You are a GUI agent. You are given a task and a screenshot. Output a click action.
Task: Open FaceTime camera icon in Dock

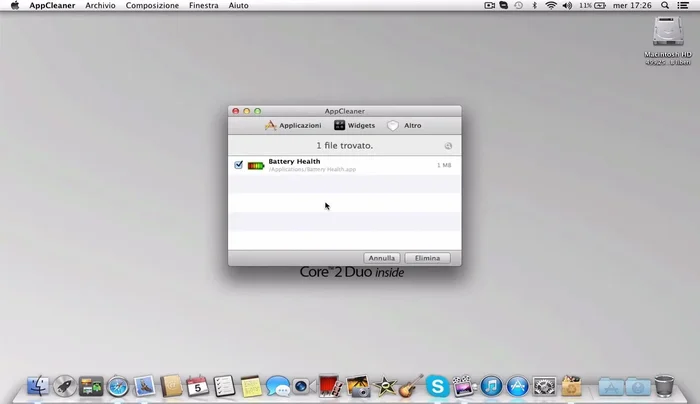(x=304, y=386)
